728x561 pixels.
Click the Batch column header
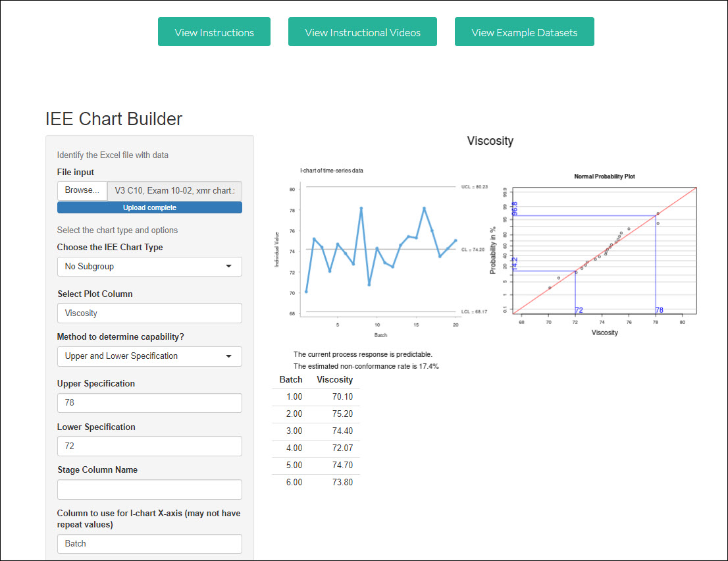290,380
